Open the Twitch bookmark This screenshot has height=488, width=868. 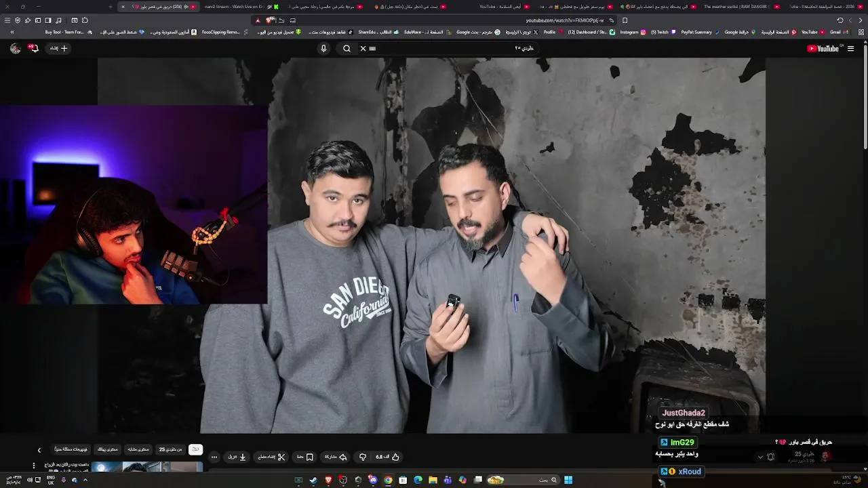[x=663, y=32]
